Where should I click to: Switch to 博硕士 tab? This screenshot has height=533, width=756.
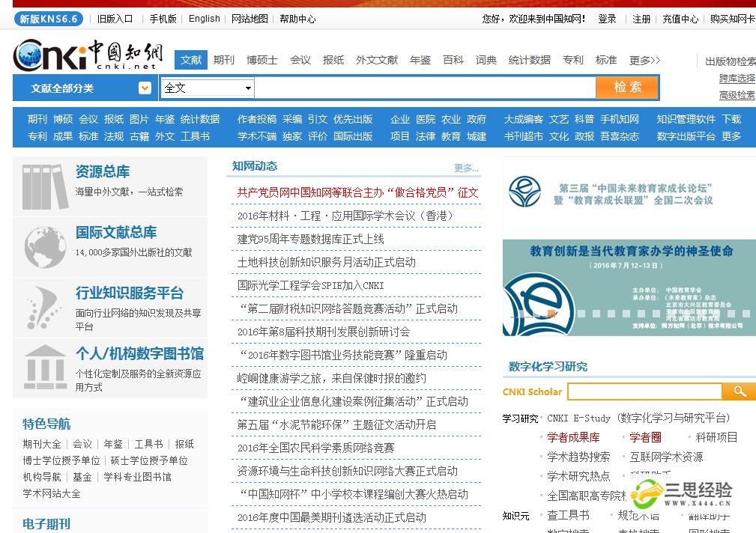(261, 60)
